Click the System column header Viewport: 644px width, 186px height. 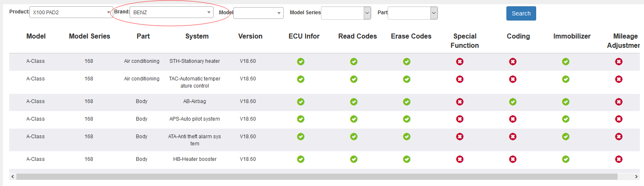(x=197, y=36)
